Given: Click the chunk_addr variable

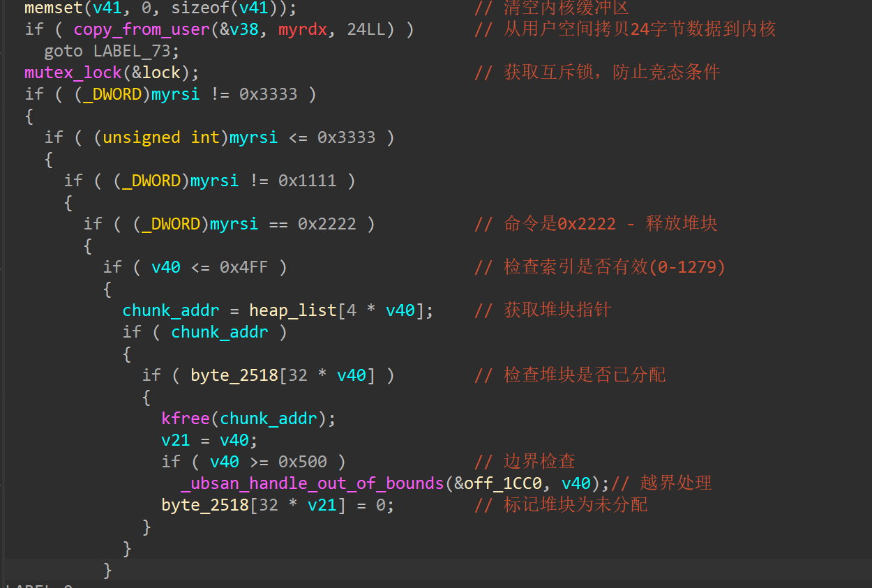Looking at the screenshot, I should click(x=170, y=310).
